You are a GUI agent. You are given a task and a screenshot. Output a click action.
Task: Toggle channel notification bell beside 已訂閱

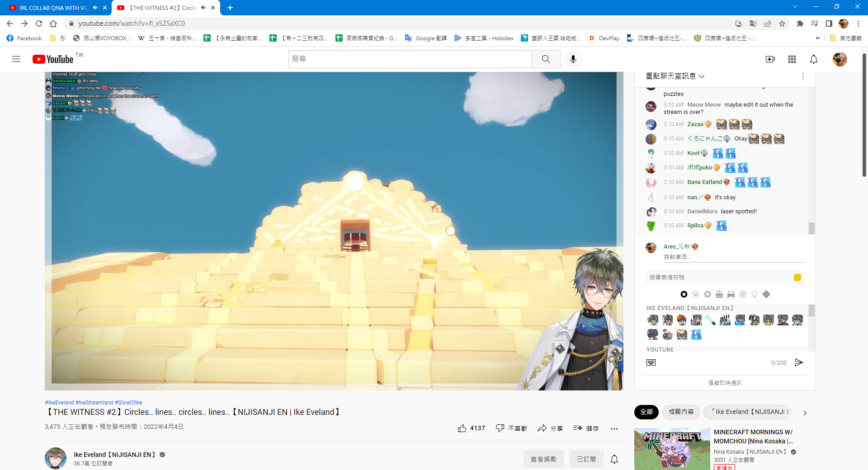tap(614, 459)
